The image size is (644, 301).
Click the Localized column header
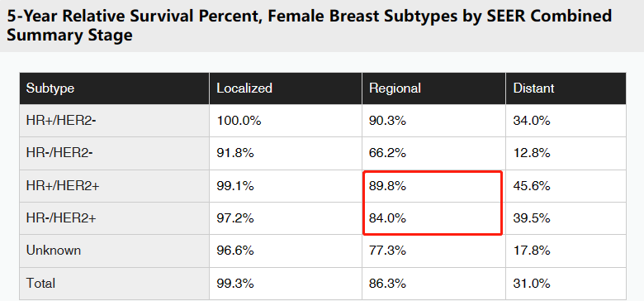[286, 88]
